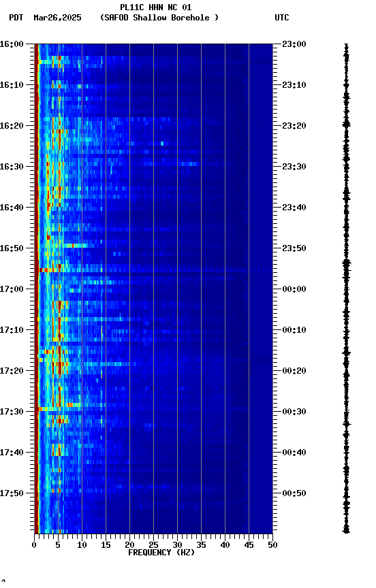Viewport: 376px width, 588px height.
Task: Click the 23:20 UTC time label
Action: coord(294,126)
